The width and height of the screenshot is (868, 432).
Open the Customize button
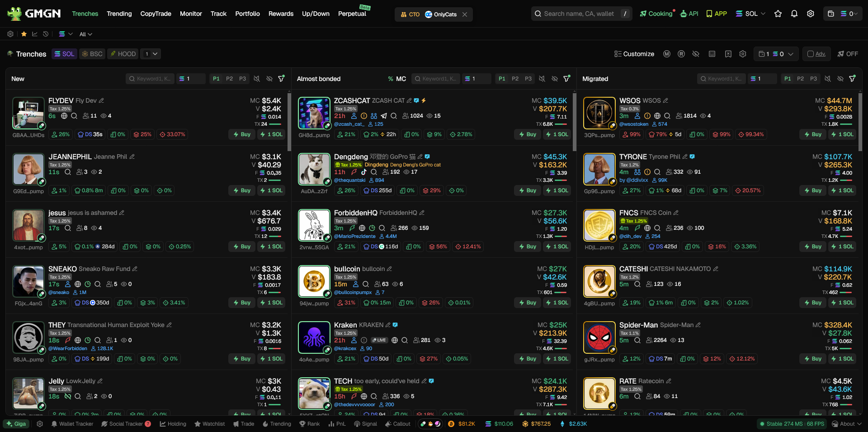[x=634, y=54]
